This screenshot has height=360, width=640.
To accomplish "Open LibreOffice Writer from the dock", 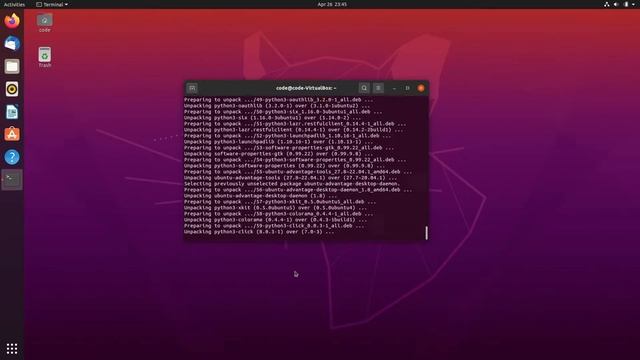I will [x=12, y=112].
